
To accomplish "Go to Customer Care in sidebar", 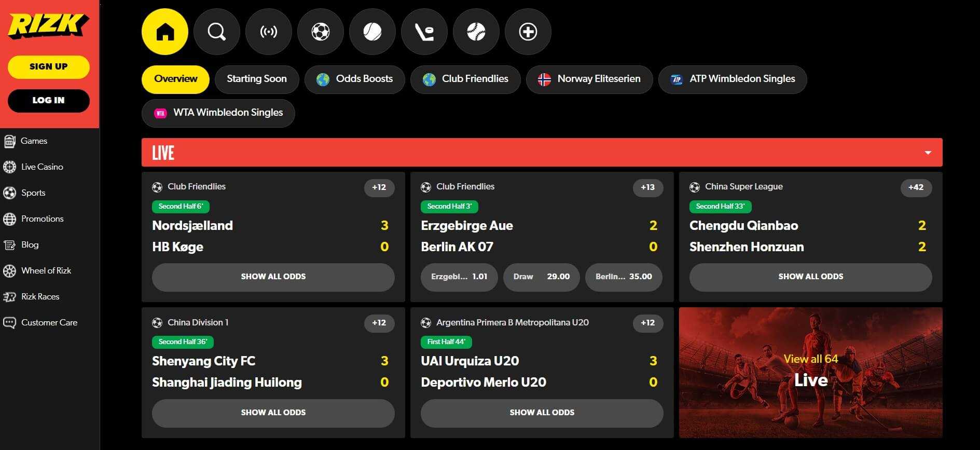I will click(x=49, y=322).
